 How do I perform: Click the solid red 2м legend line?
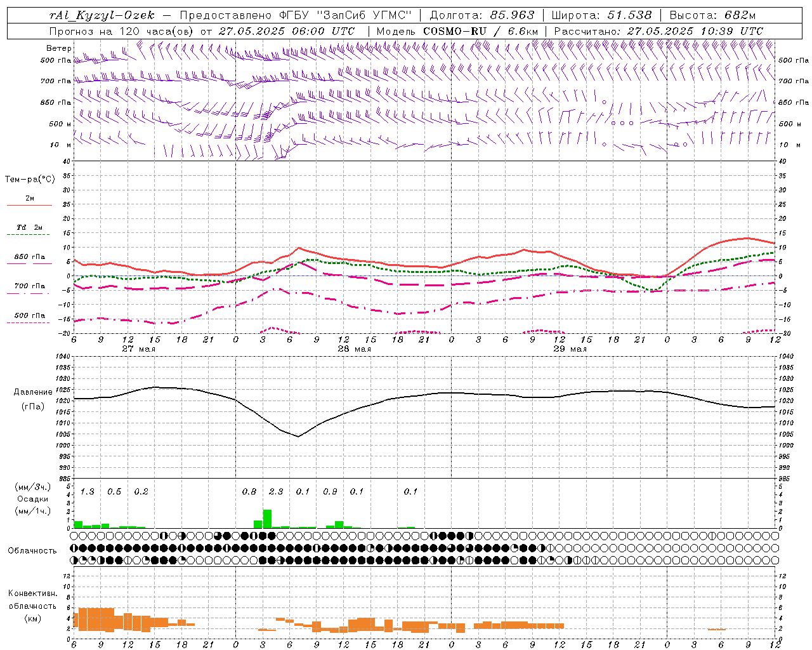[x=29, y=206]
